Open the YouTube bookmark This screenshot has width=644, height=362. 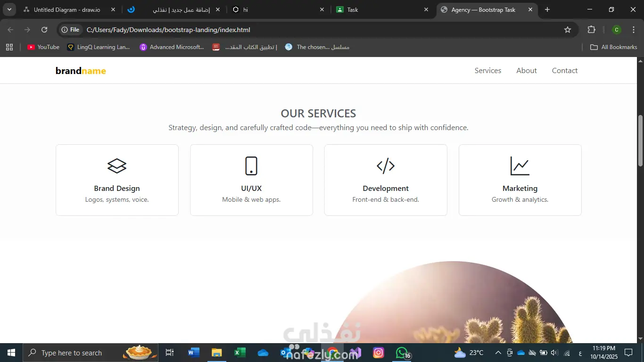43,47
